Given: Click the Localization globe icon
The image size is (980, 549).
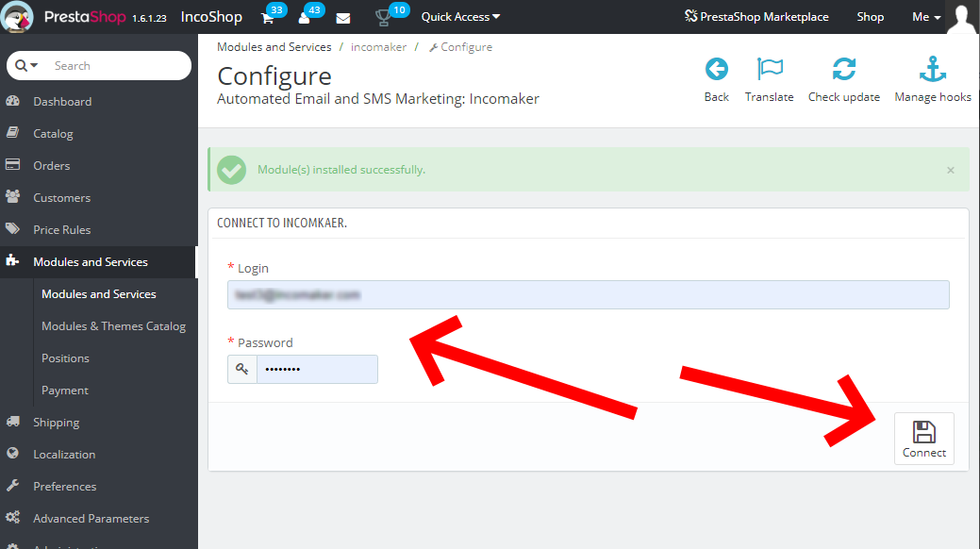Looking at the screenshot, I should click(12, 454).
